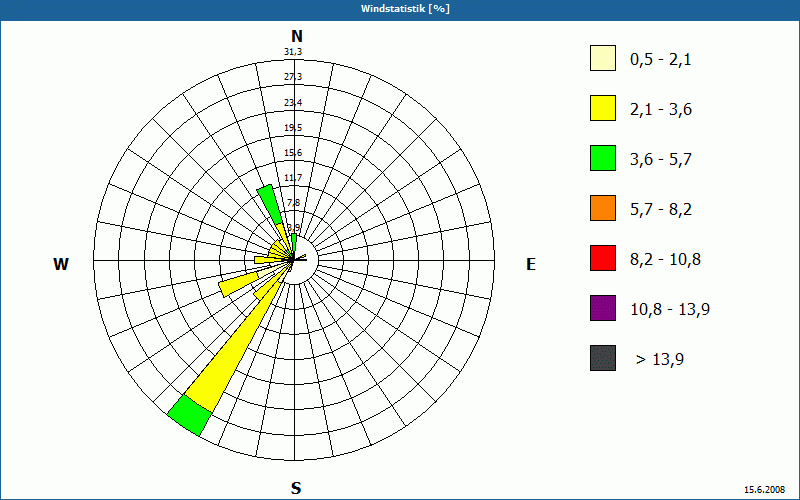The width and height of the screenshot is (800, 500).
Task: Click the > 13,9 dark gray swatch
Action: click(x=603, y=358)
